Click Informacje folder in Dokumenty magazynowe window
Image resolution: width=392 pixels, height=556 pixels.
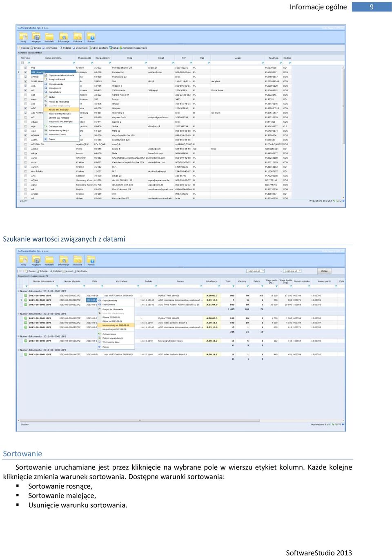(64, 260)
